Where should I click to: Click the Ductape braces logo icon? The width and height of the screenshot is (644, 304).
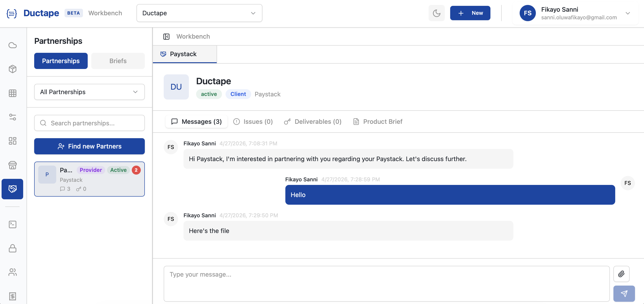(11, 13)
